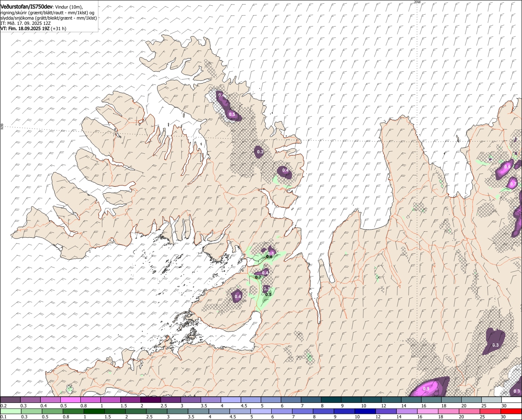
Task: Pick lower legend swatch labeled 4.5
Action: (240, 411)
